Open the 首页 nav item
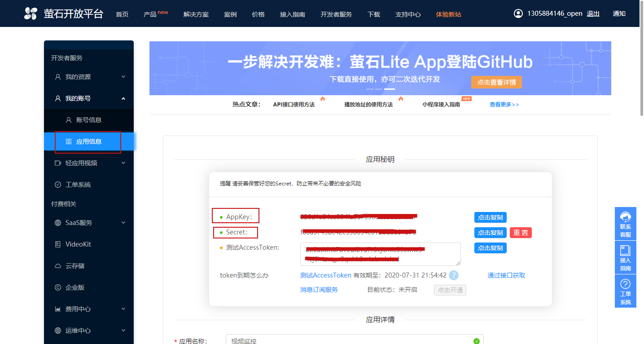The image size is (644, 344). click(x=122, y=14)
